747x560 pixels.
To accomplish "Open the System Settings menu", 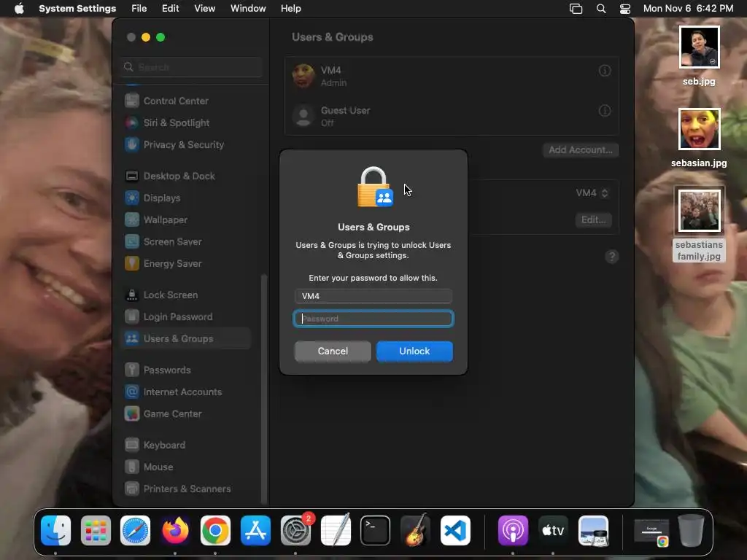I will 77,9.
